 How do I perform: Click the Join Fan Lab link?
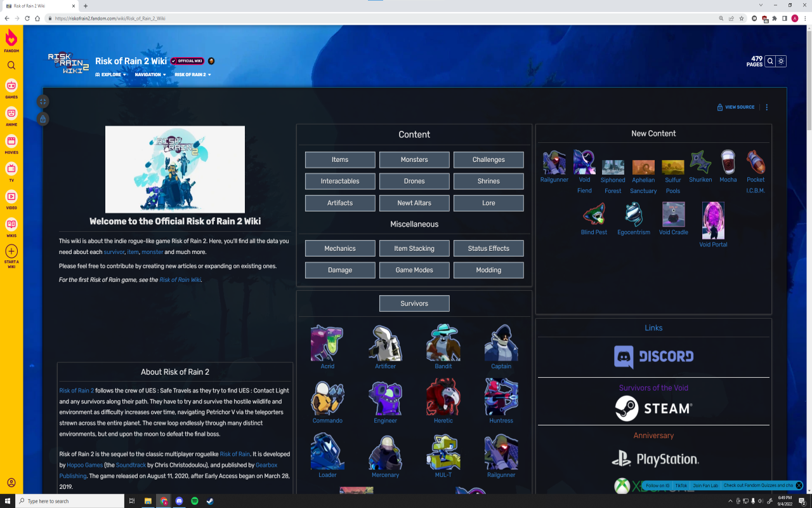coord(705,486)
